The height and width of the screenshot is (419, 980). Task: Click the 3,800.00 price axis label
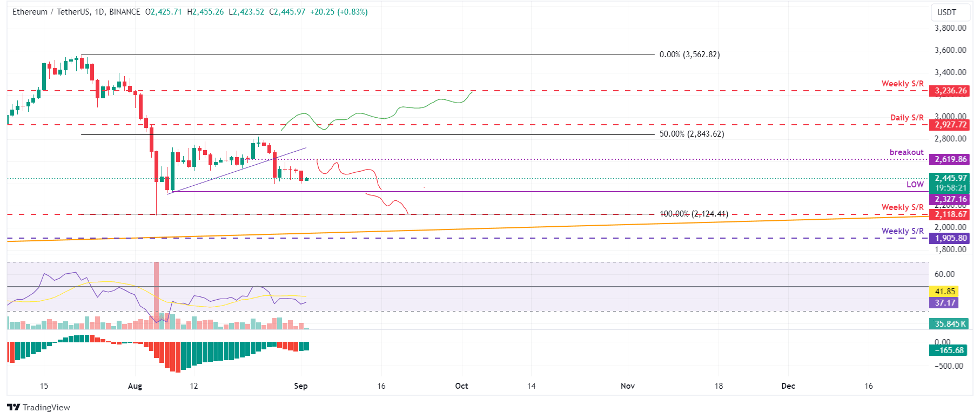(950, 28)
